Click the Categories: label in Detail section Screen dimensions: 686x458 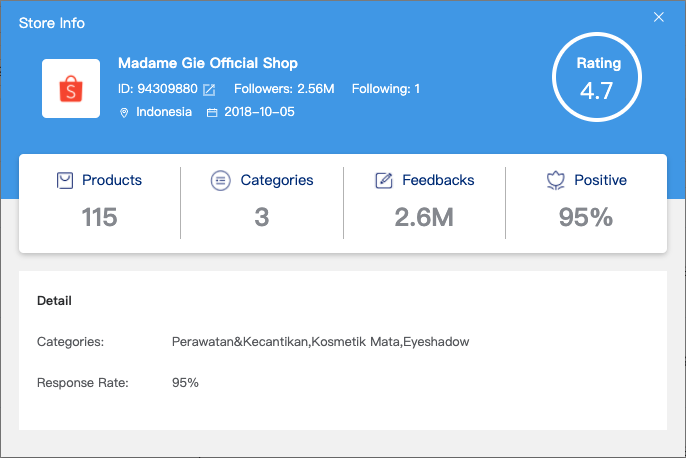70,342
